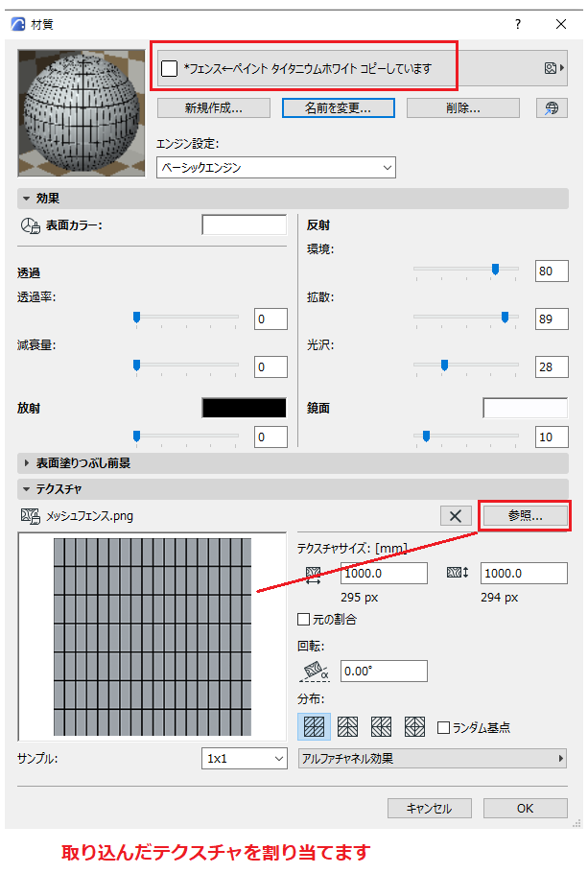Click the 削除... button
The height and width of the screenshot is (873, 588).
[x=463, y=108]
